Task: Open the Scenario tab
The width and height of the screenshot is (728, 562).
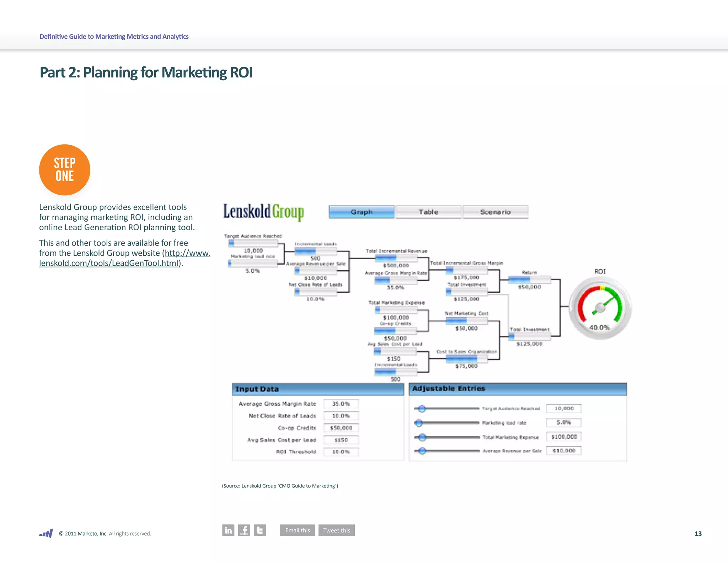Action: pyautogui.click(x=495, y=212)
